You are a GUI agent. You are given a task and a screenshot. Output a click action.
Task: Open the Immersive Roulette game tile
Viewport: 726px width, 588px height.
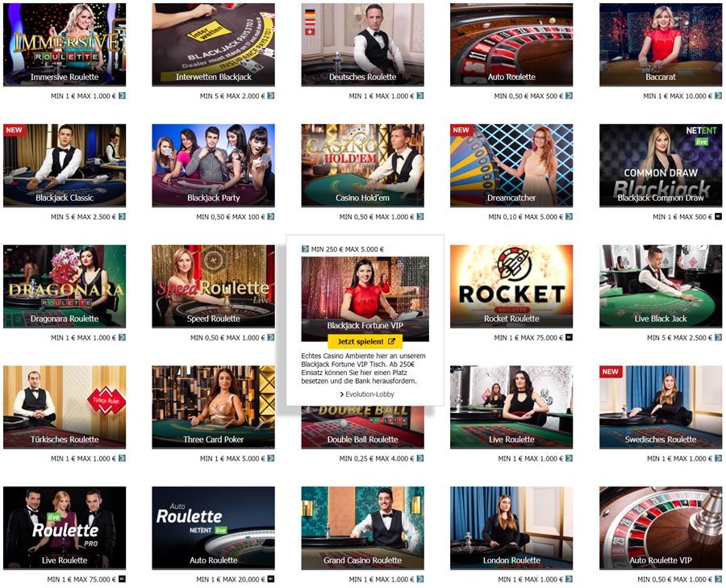tap(65, 44)
